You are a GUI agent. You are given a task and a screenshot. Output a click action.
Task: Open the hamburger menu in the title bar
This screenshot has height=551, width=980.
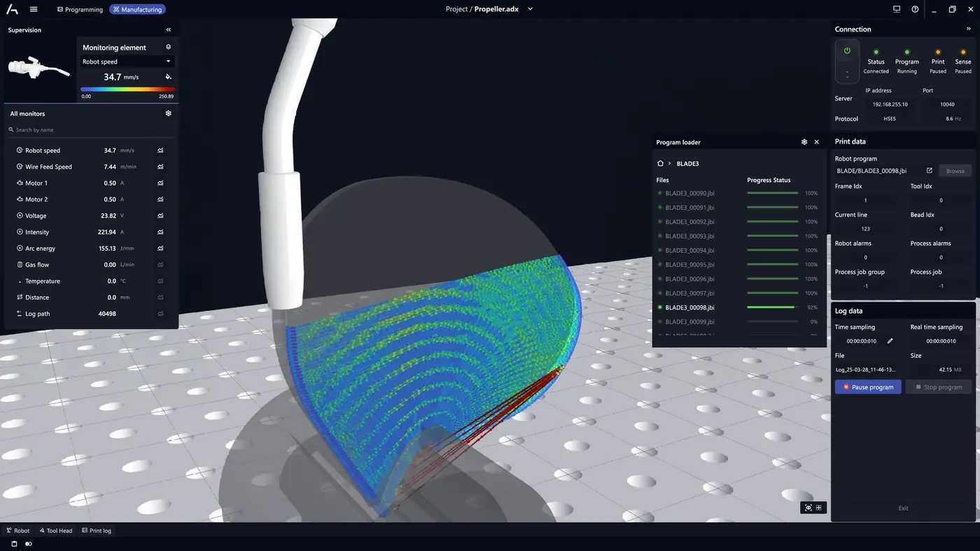click(x=34, y=10)
